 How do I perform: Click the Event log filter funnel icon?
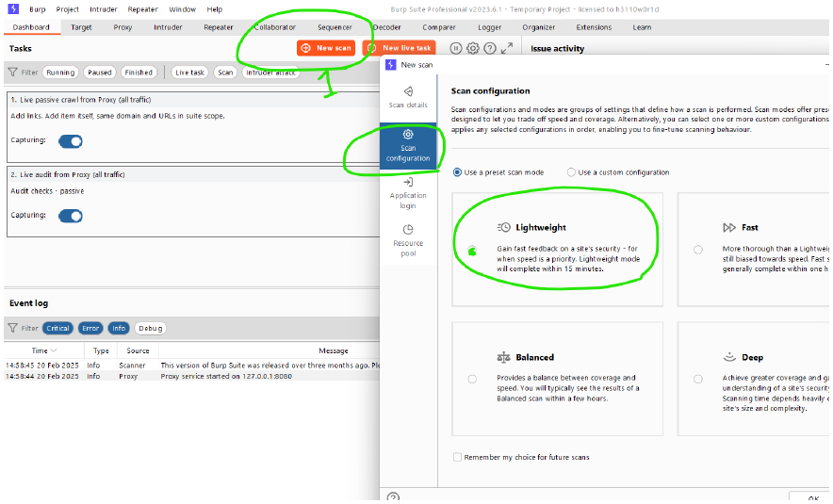coord(13,328)
